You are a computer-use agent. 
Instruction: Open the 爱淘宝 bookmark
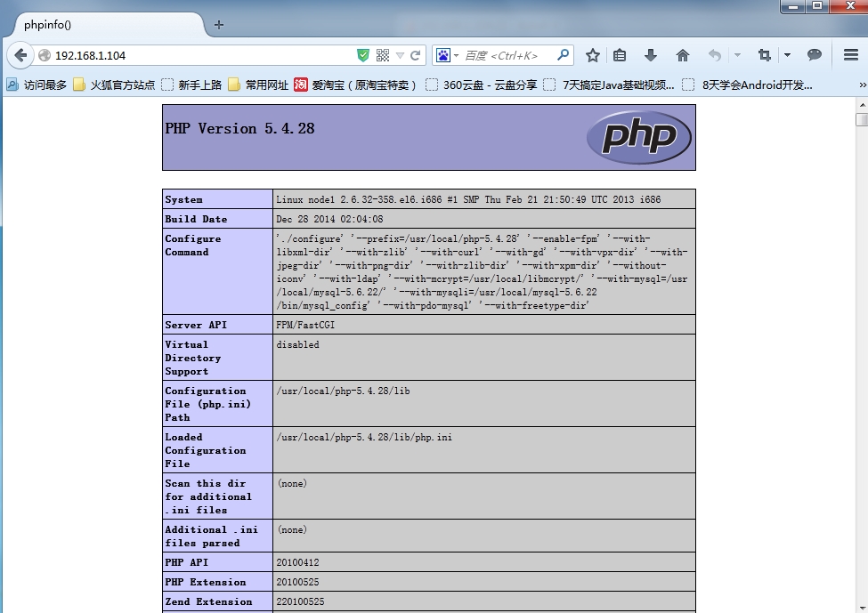[x=355, y=85]
